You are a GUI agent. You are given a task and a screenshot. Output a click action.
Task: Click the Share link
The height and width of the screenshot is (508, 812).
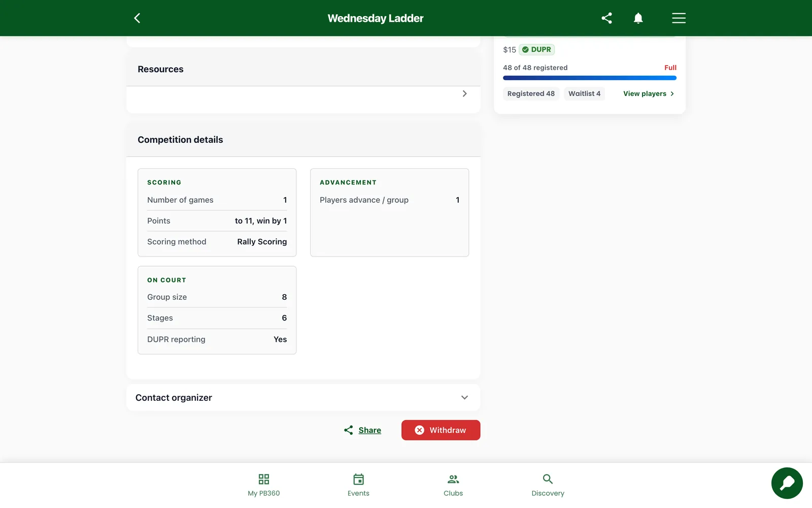369,430
